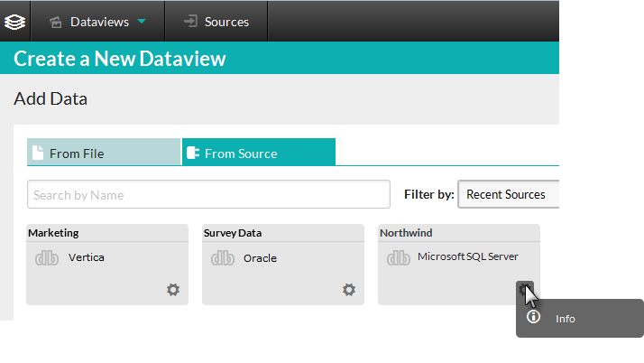Click the Oracle database icon
Viewport: 644px width, 363px height.
[x=223, y=258]
